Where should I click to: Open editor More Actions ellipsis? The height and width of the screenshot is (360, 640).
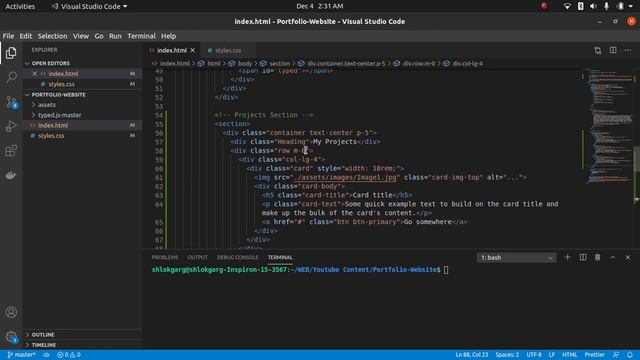coord(628,50)
